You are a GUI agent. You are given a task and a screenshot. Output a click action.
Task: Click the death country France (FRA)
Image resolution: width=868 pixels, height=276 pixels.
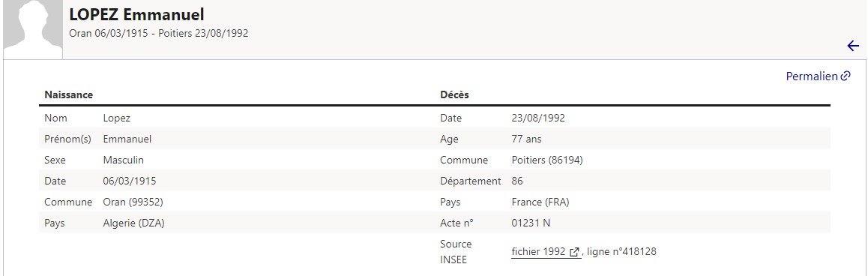point(540,202)
